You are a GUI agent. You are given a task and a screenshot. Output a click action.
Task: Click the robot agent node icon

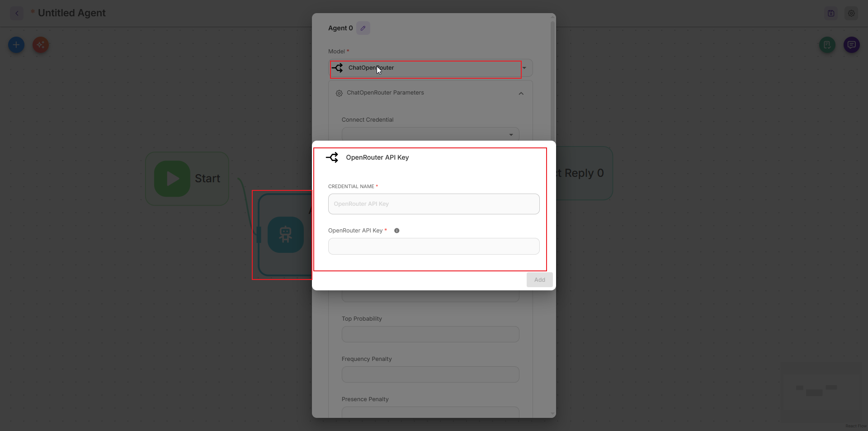(286, 235)
